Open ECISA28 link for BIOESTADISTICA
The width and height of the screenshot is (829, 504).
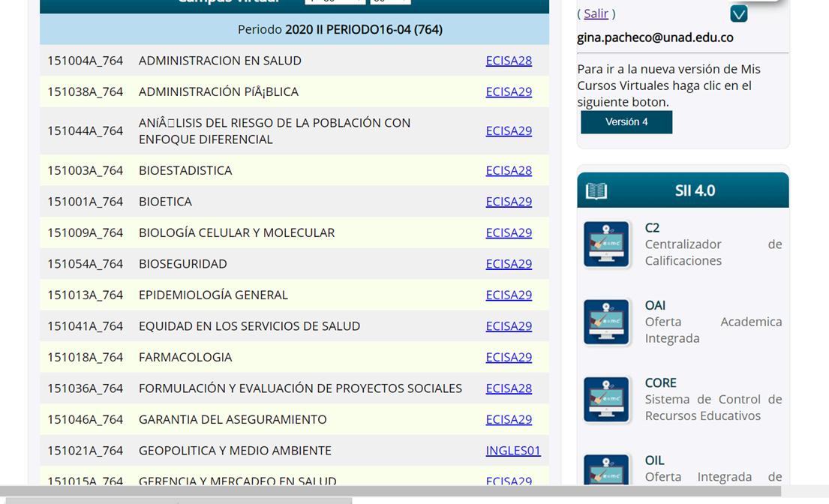[509, 171]
